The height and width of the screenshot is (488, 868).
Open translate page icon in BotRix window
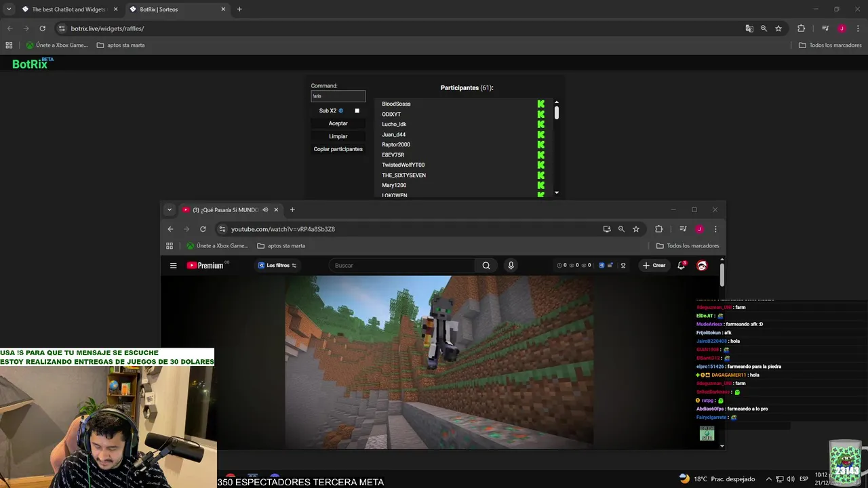tap(749, 28)
